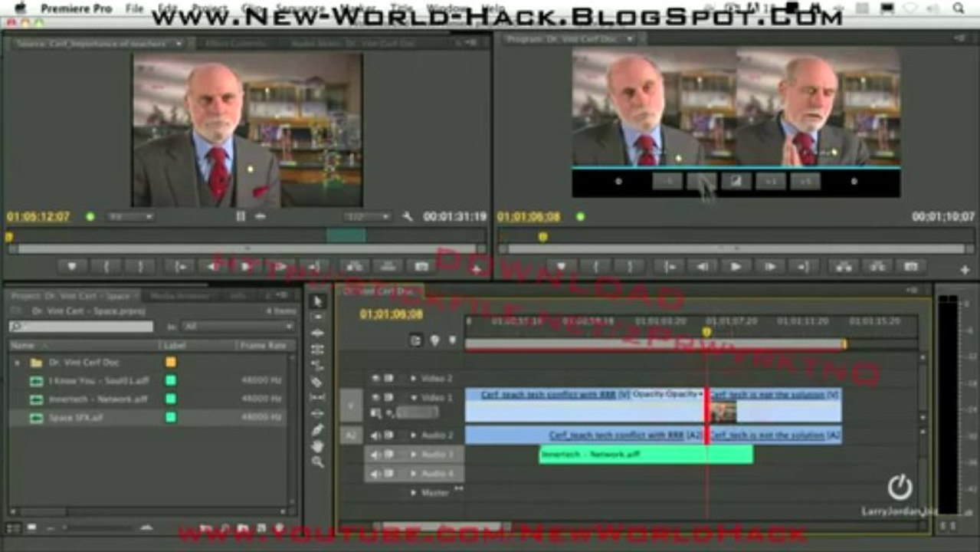Image resolution: width=980 pixels, height=552 pixels.
Task: Switch to Media Browser tab
Action: click(180, 296)
